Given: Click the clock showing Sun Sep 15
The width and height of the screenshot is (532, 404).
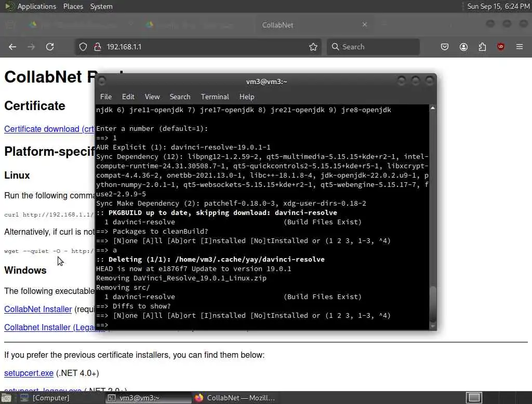Looking at the screenshot, I should (498, 6).
